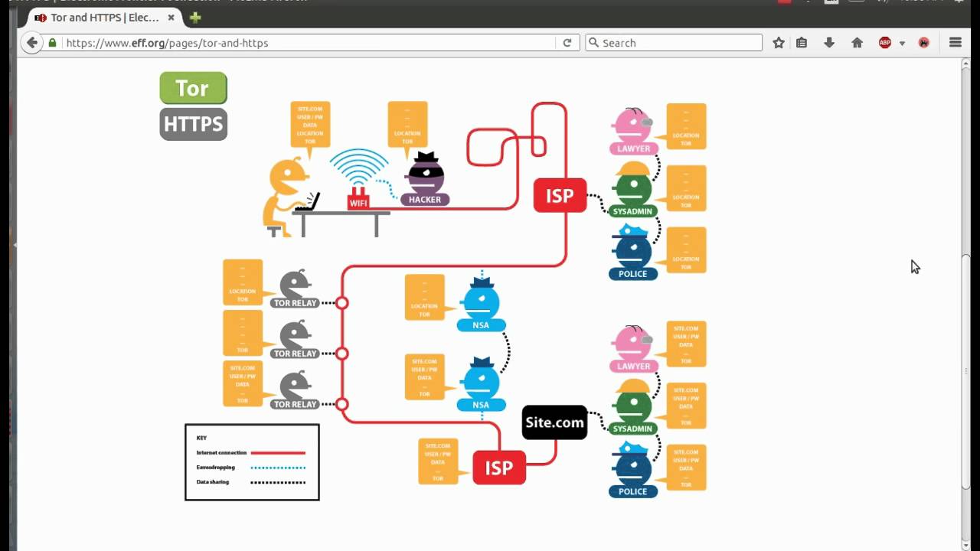980x551 pixels.
Task: Click the orange user at laptop
Action: pos(291,198)
